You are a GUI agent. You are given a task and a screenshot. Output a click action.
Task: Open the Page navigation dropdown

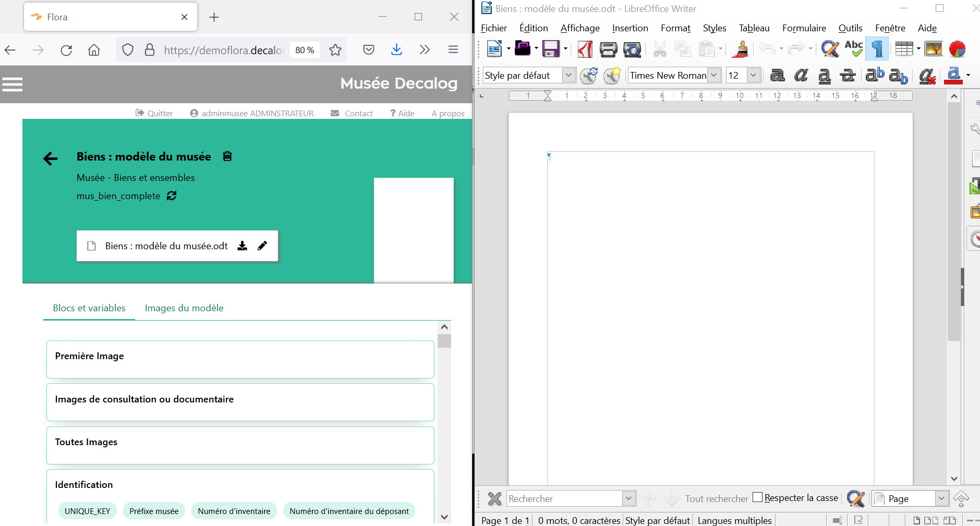tap(941, 498)
